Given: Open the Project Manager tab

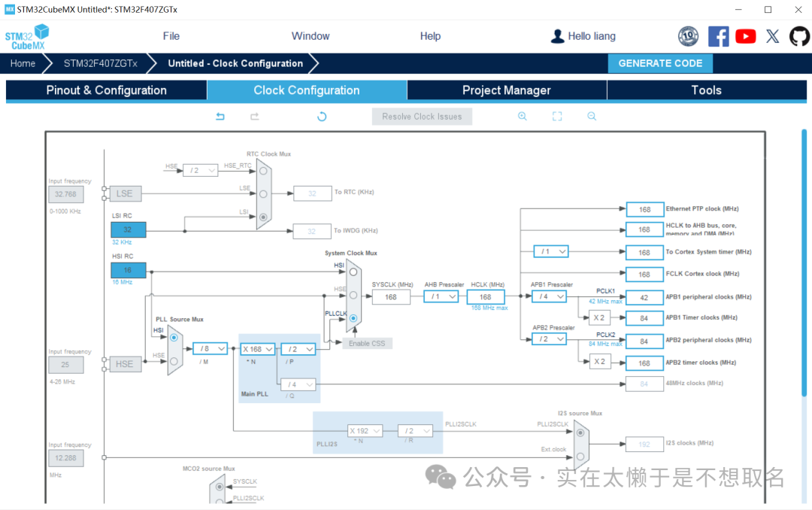Looking at the screenshot, I should coord(506,90).
